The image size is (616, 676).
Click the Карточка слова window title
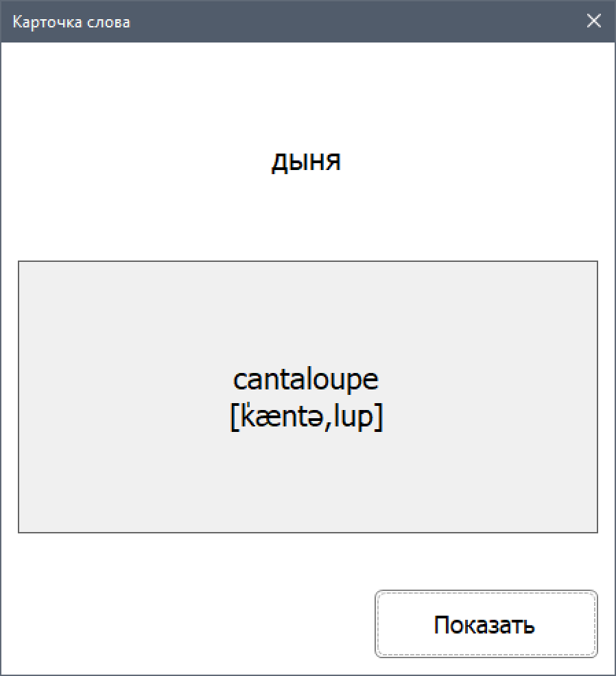71,22
